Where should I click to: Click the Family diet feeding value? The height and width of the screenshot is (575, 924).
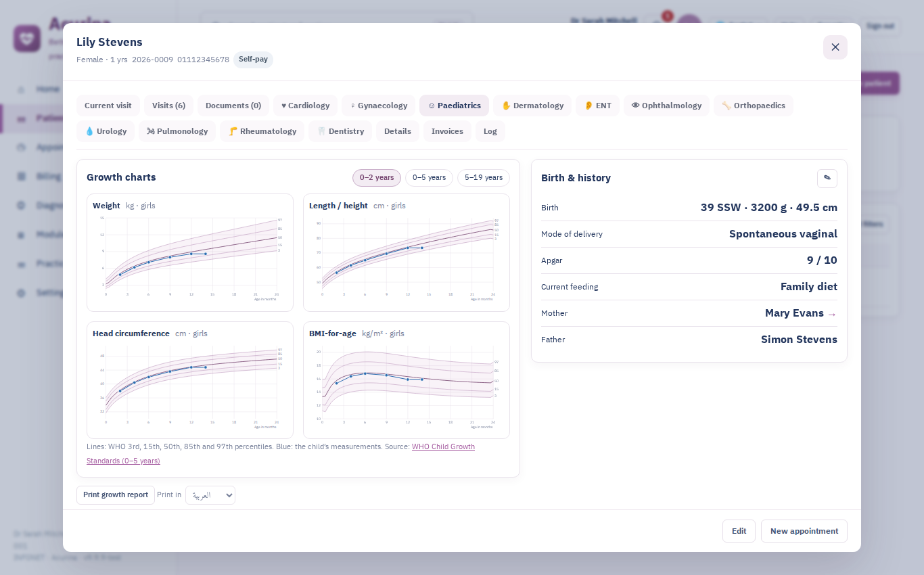(809, 287)
